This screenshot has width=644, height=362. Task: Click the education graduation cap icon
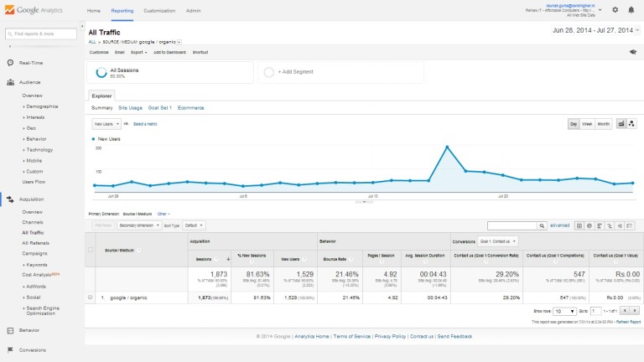click(633, 51)
